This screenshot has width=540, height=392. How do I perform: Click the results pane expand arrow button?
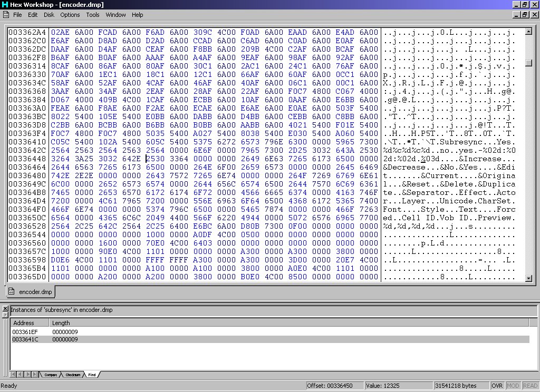point(5,315)
